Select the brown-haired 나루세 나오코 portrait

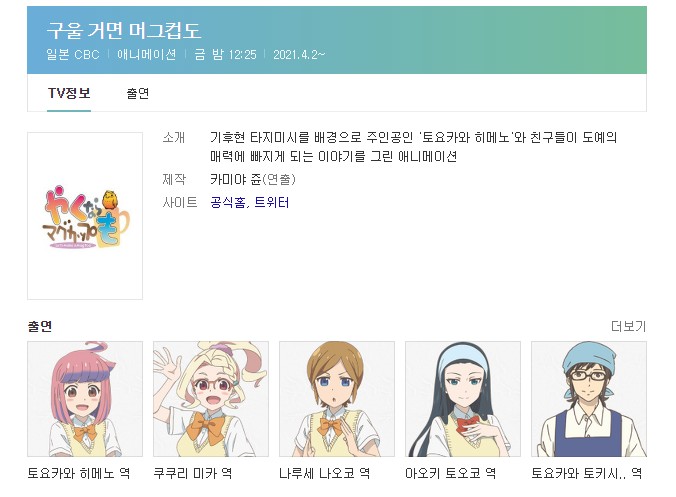337,399
